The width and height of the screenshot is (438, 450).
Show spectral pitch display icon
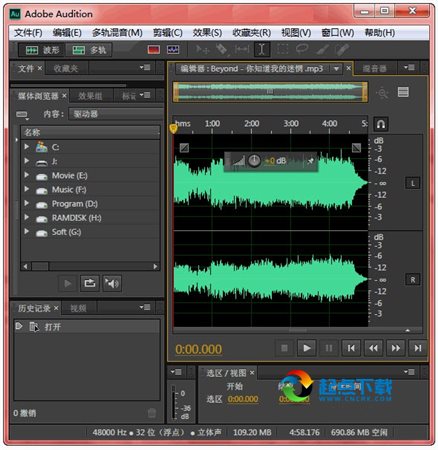(173, 50)
